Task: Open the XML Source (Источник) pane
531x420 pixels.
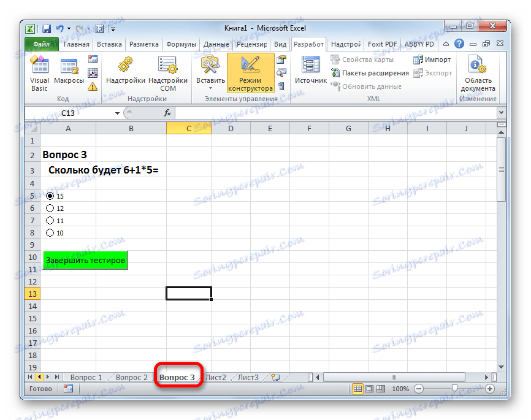Action: click(x=310, y=70)
